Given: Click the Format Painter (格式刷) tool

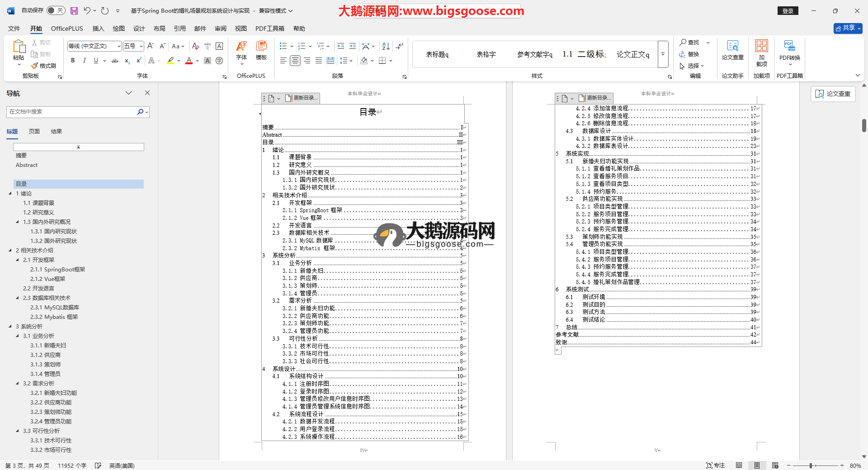Looking at the screenshot, I should [44, 66].
